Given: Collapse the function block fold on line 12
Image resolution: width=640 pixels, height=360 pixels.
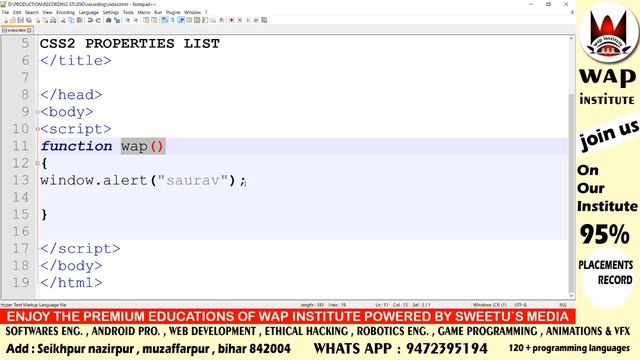Looking at the screenshot, I should (38, 163).
